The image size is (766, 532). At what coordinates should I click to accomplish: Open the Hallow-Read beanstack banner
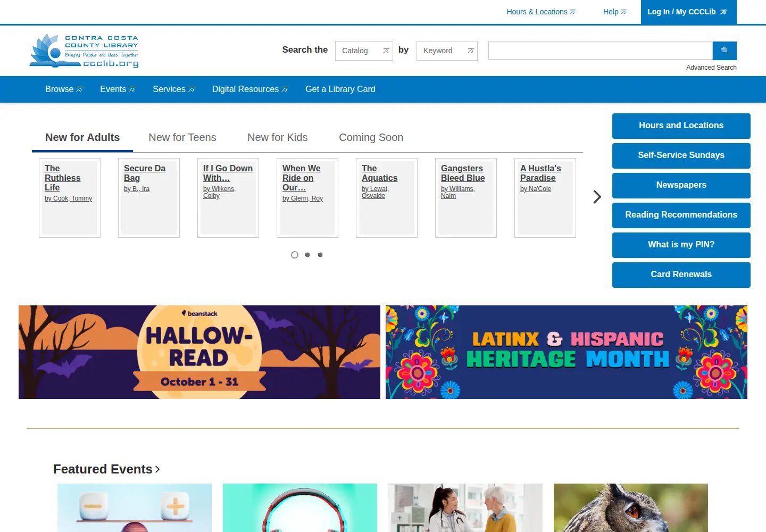199,352
